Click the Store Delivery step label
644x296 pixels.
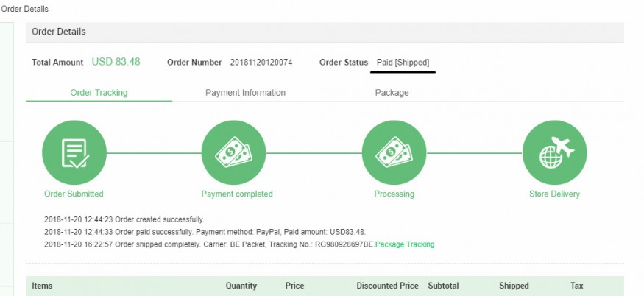[x=554, y=194]
